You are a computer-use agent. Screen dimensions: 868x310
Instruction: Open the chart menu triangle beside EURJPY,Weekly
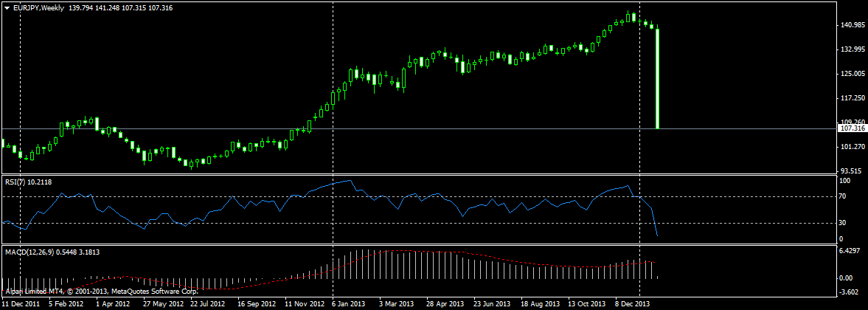pyautogui.click(x=7, y=7)
